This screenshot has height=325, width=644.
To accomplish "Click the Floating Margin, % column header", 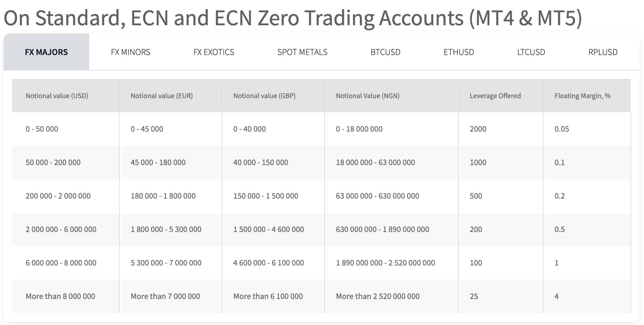I will 587,96.
